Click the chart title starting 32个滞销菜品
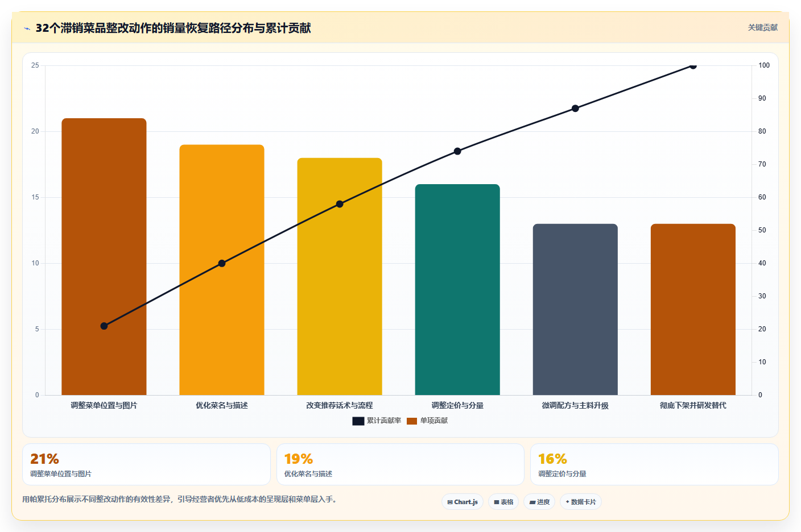This screenshot has height=532, width=801. pos(173,28)
